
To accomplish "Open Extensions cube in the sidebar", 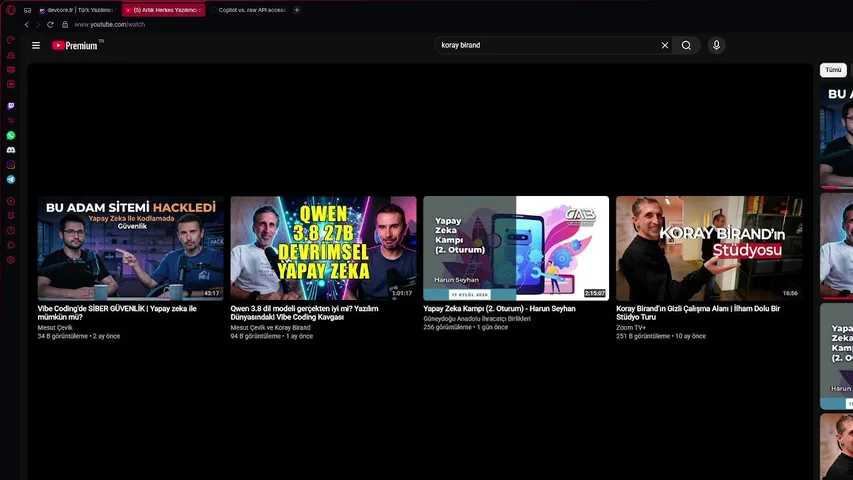I will [x=11, y=245].
